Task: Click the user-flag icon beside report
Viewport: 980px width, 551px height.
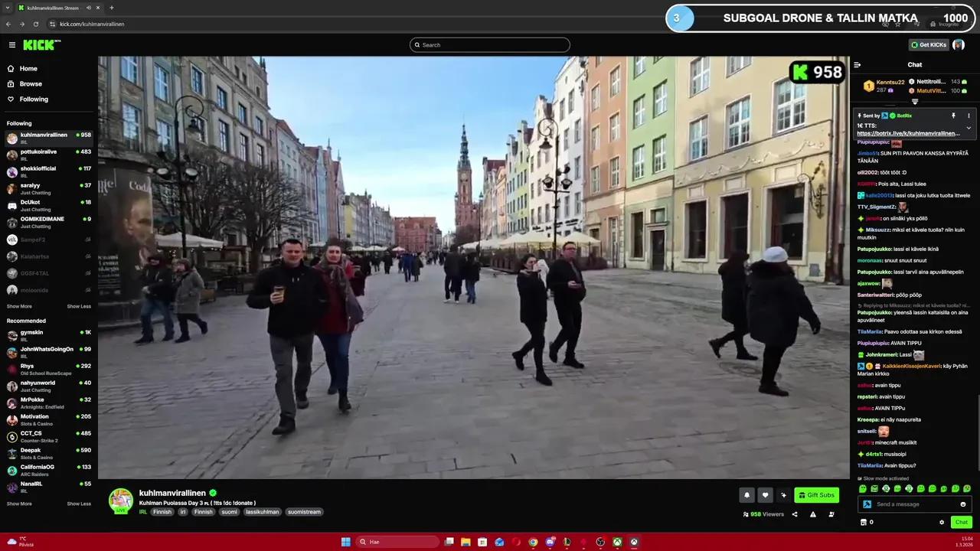Action: [x=831, y=514]
